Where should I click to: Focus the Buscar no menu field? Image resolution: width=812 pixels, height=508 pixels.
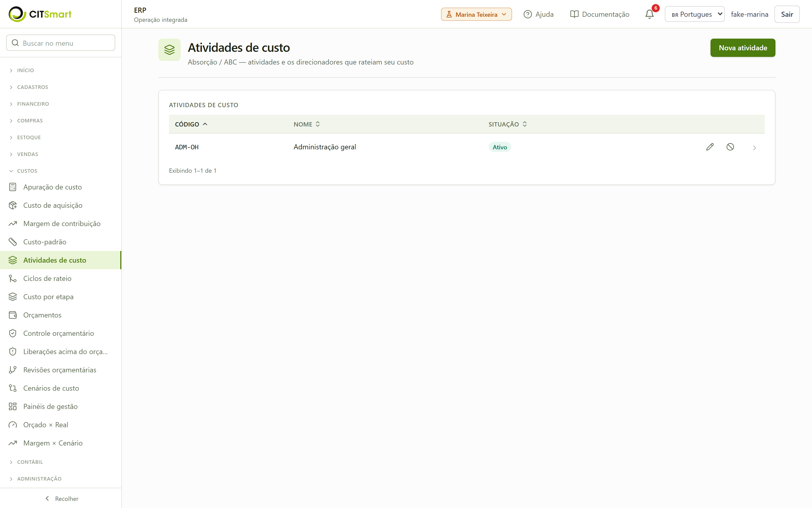[x=61, y=43]
